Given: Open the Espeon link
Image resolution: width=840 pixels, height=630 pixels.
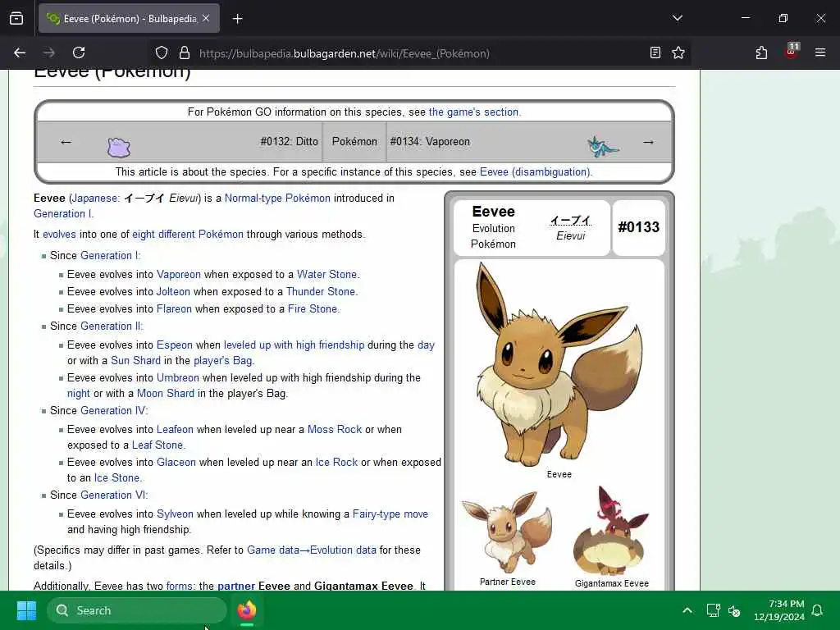Looking at the screenshot, I should pos(174,345).
